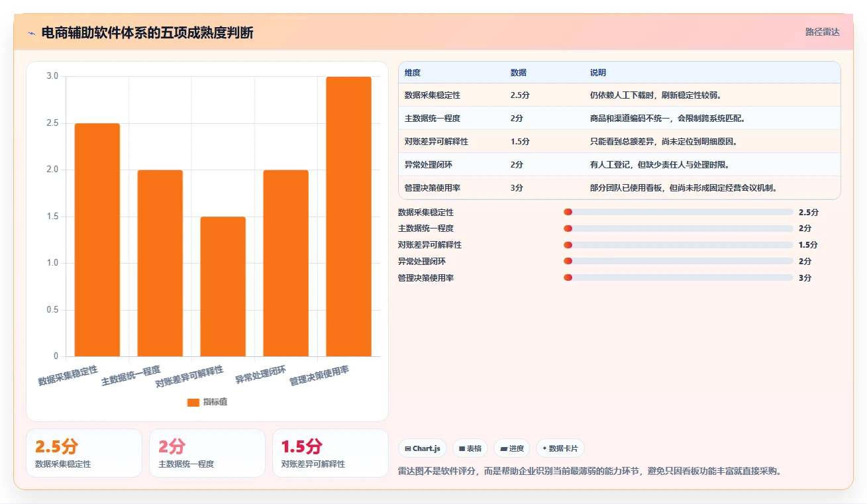Click the 对账差异可解释性 progress bar
This screenshot has width=867, height=504.
(x=678, y=245)
